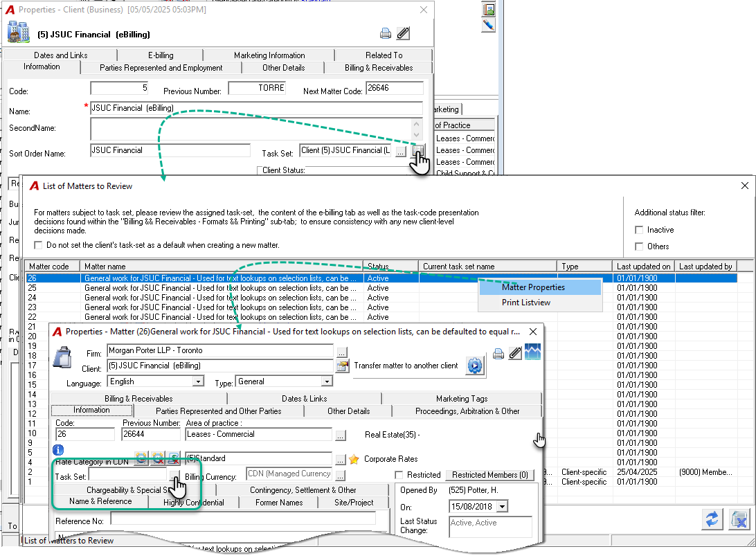Open the Proceedings, Arbitration & Other tab

tap(467, 411)
